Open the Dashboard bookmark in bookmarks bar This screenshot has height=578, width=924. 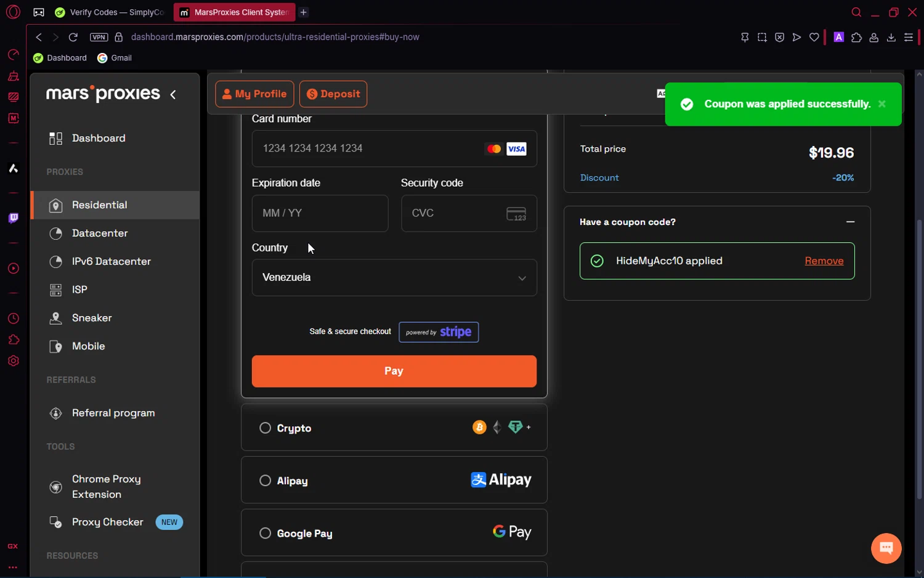(60, 58)
